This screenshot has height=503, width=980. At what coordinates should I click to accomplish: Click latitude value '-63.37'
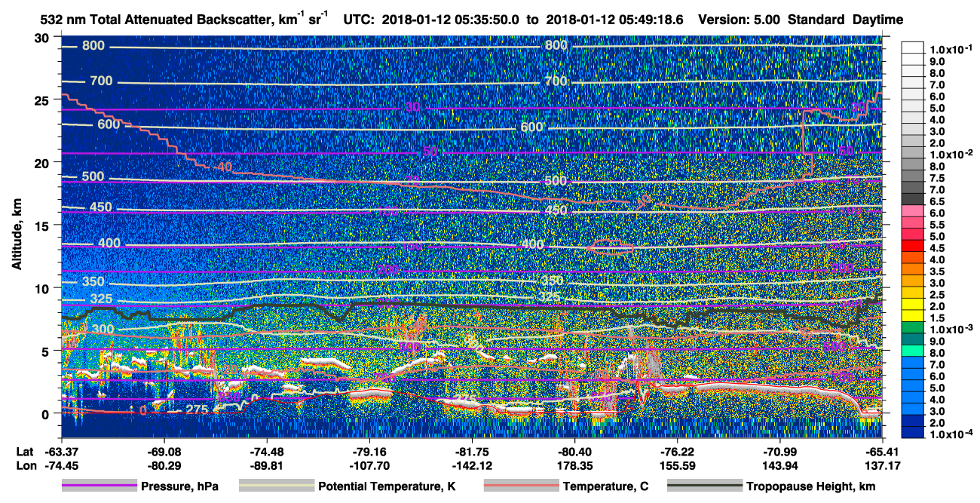pyautogui.click(x=61, y=452)
